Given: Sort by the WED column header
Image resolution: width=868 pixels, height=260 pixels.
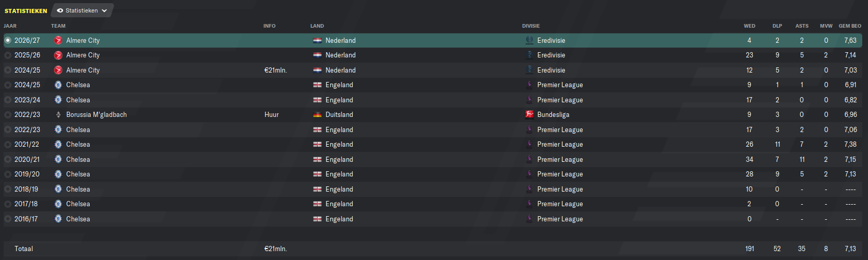Looking at the screenshot, I should [750, 26].
